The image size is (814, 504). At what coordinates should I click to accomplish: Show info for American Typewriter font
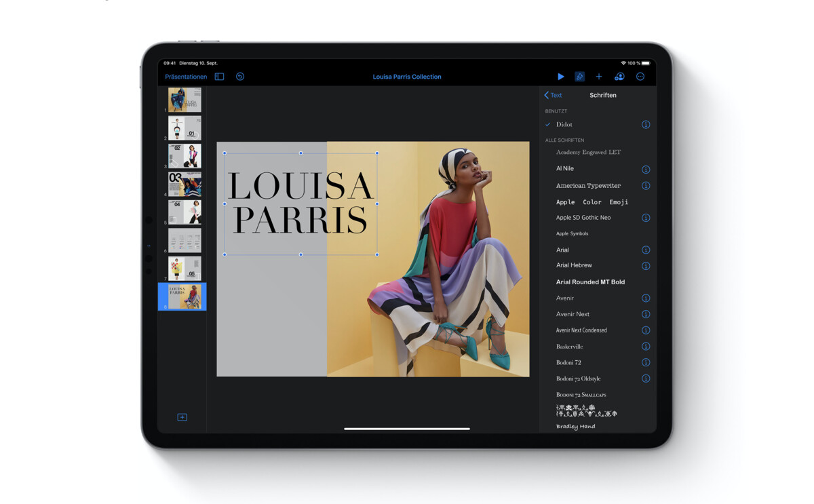click(646, 186)
